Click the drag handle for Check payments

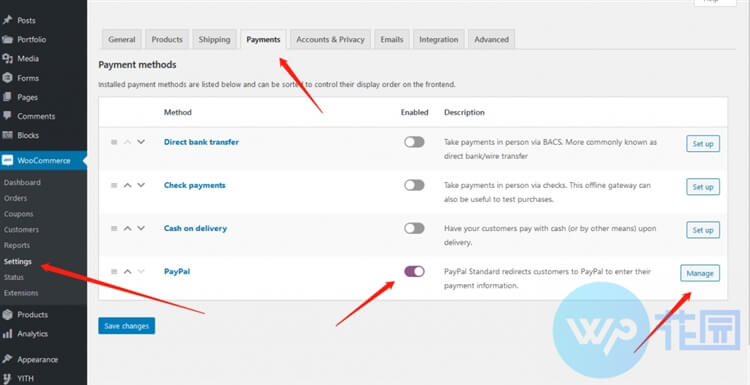pos(114,185)
